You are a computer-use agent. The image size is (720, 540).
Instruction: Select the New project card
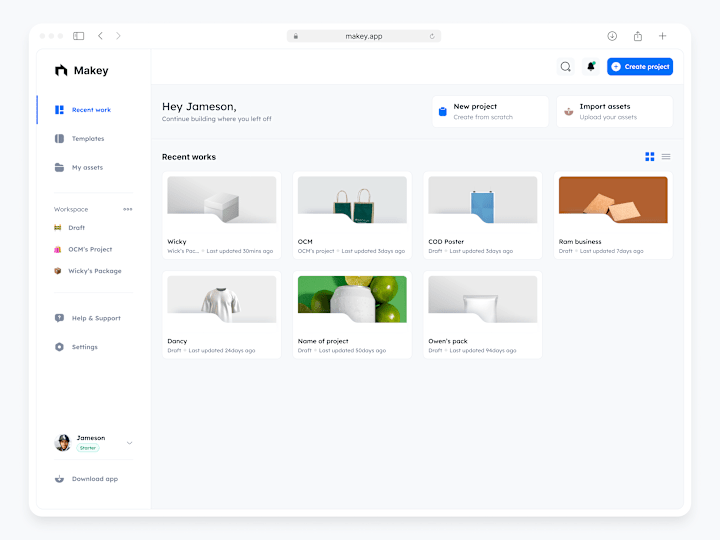point(490,112)
